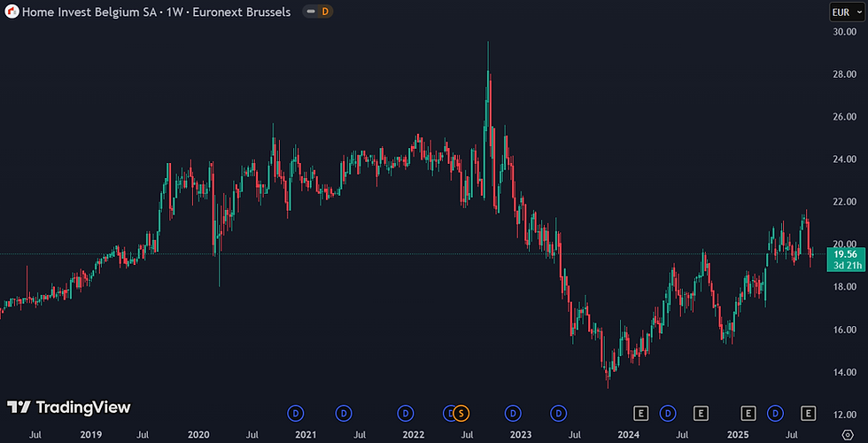Open the chart settings hexagon icon

click(847, 434)
